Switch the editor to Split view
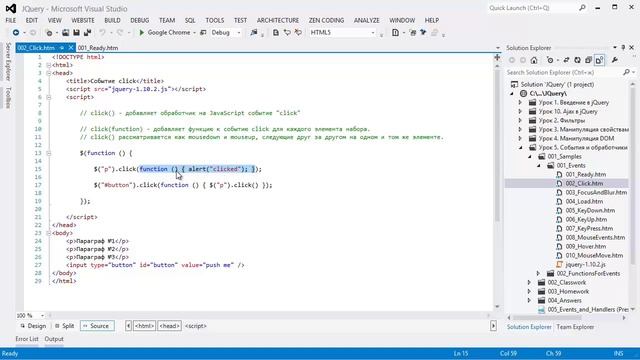This screenshot has height=360, width=640. 64,326
